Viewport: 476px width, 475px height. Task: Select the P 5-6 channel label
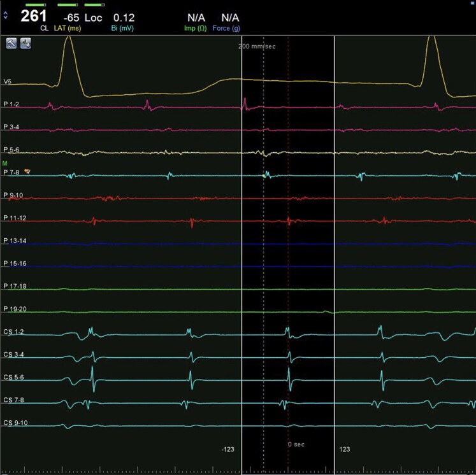click(11, 150)
